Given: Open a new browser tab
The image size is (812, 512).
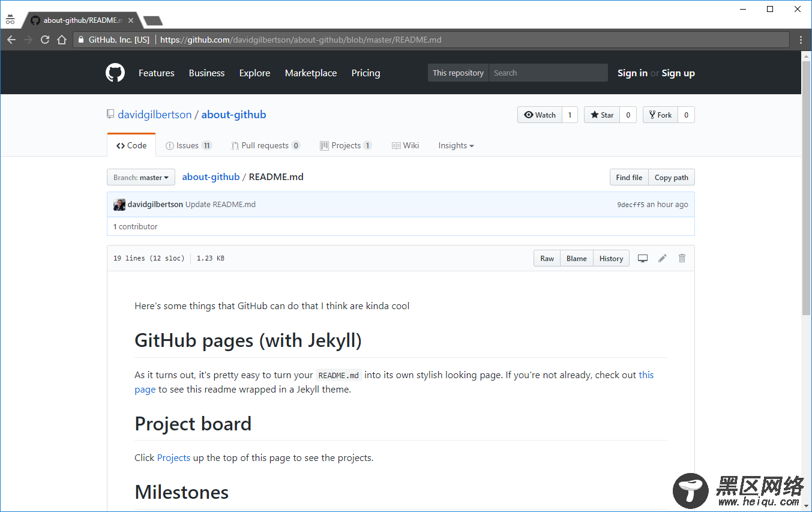Looking at the screenshot, I should pos(153,20).
